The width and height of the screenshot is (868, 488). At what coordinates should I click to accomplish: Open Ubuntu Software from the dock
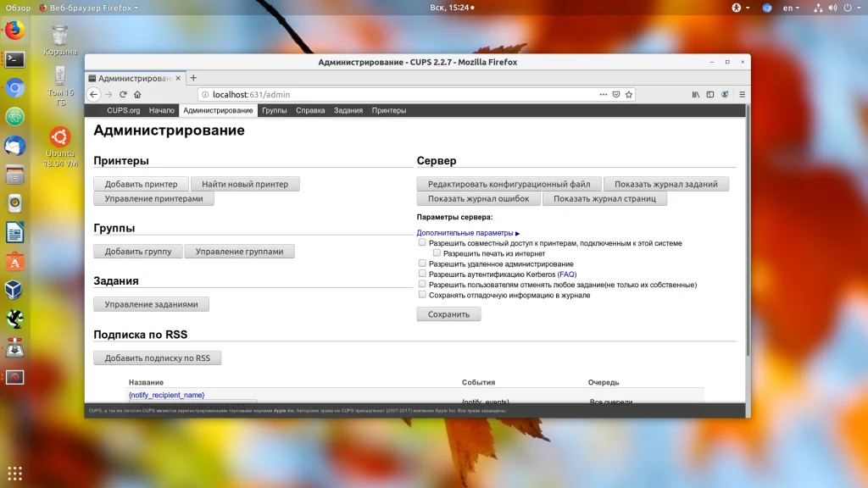tap(15, 261)
